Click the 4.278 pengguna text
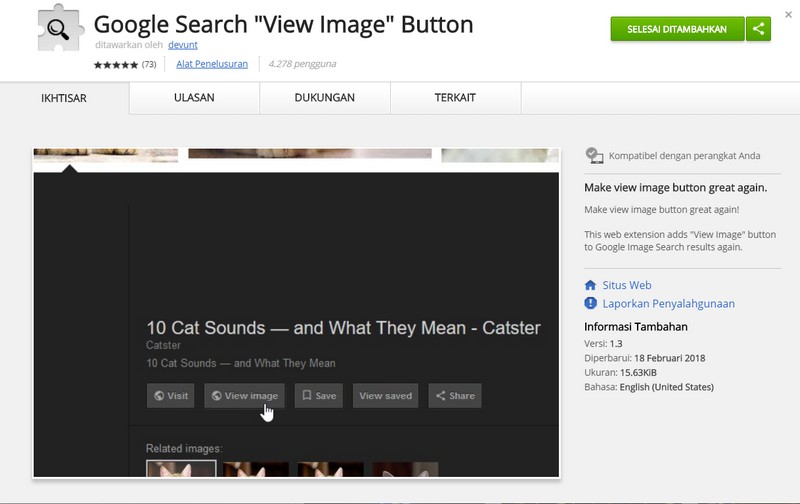 click(302, 64)
